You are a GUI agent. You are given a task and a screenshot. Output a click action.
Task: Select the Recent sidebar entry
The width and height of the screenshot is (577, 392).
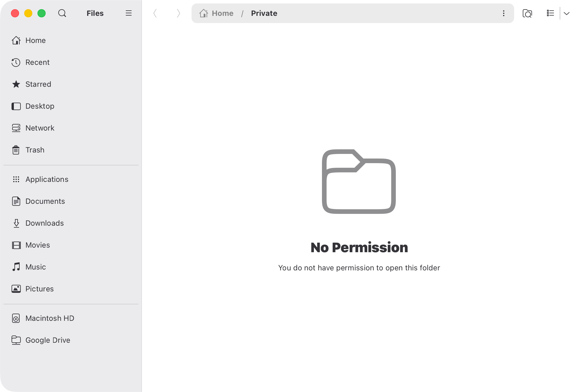tap(38, 62)
